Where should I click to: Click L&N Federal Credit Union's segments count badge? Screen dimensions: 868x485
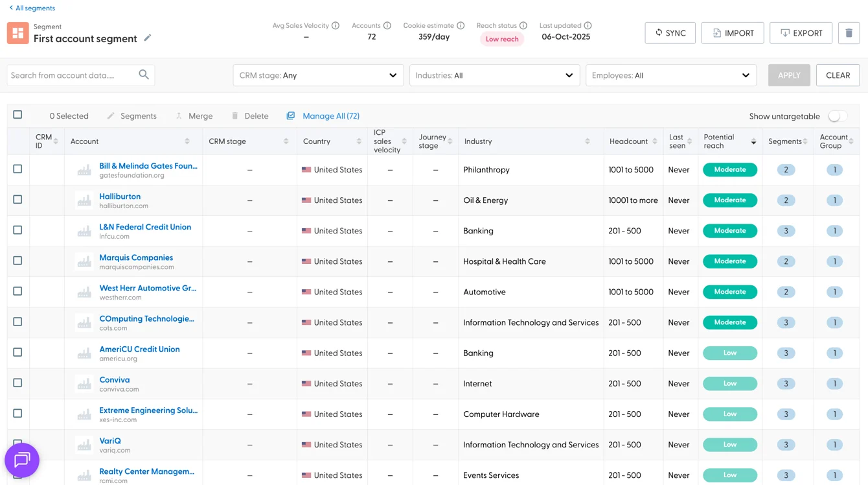[x=786, y=231]
